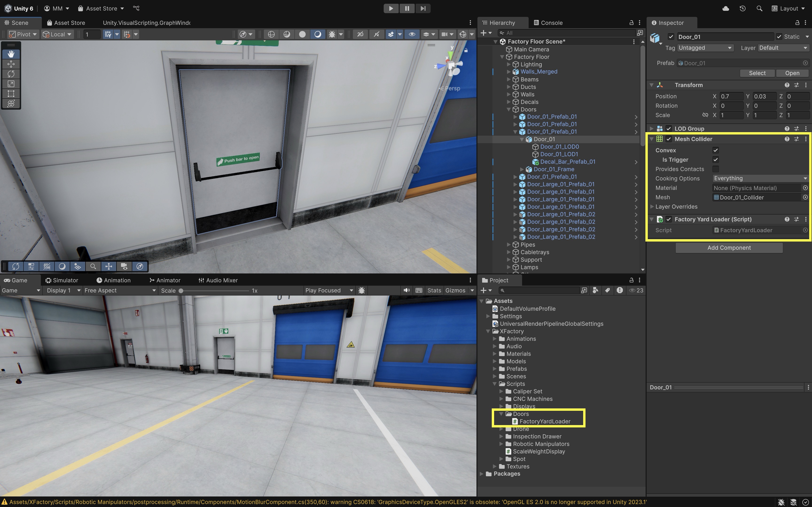The image size is (812, 507).
Task: Open the Free Aspect dropdown
Action: (120, 290)
